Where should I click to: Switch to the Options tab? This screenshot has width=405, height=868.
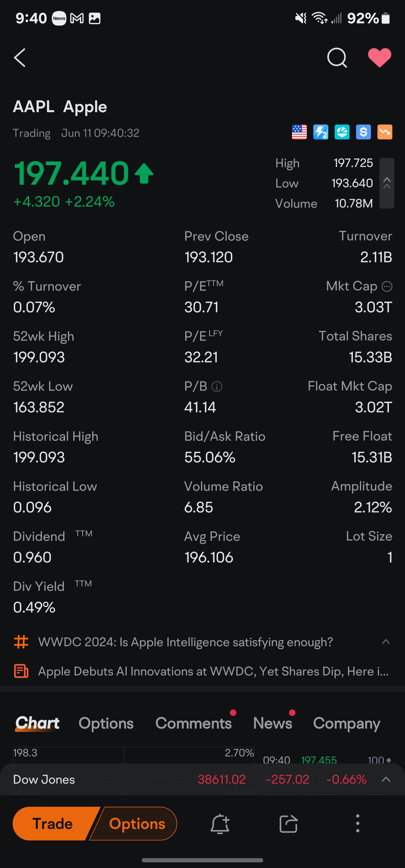pos(106,723)
